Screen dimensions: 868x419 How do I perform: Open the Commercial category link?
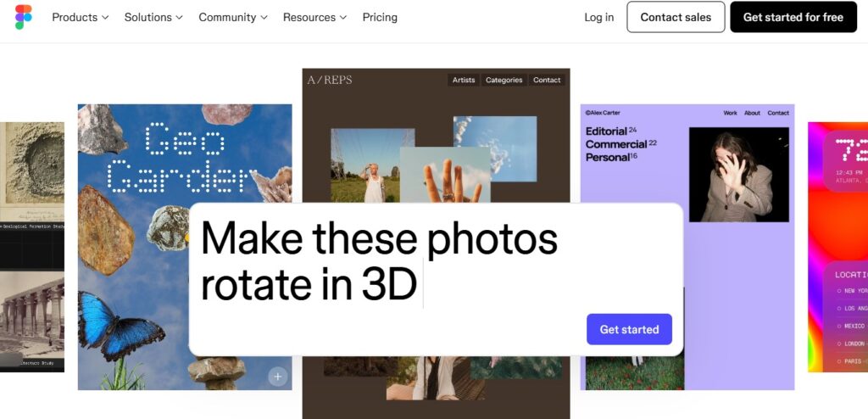coord(616,144)
